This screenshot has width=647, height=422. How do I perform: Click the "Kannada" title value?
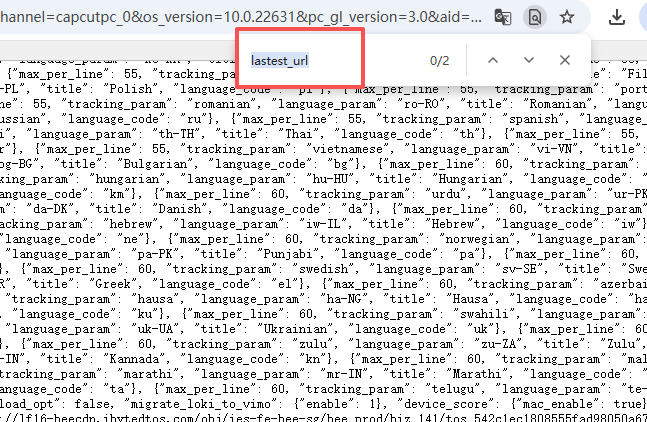tap(134, 359)
